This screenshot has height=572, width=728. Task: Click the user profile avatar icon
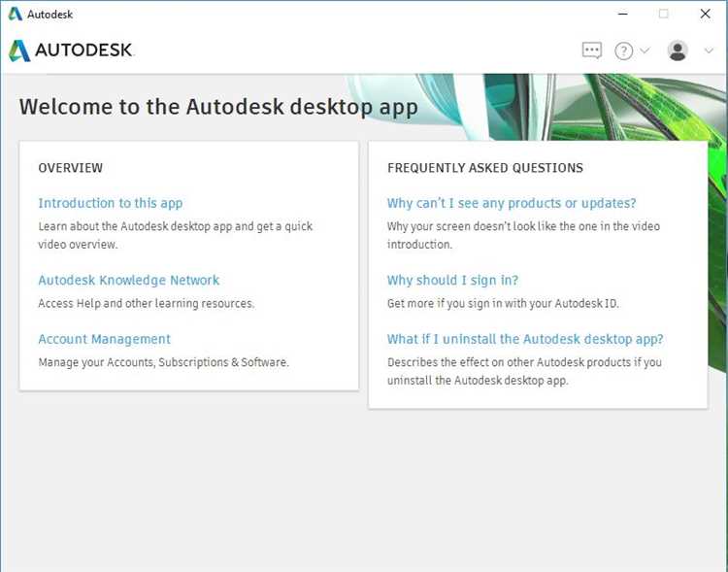[678, 50]
